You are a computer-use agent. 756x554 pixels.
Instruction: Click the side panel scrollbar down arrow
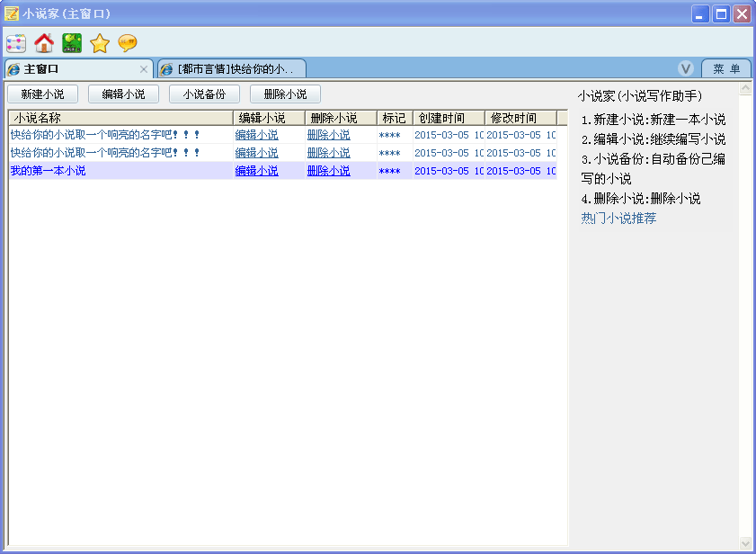click(745, 543)
